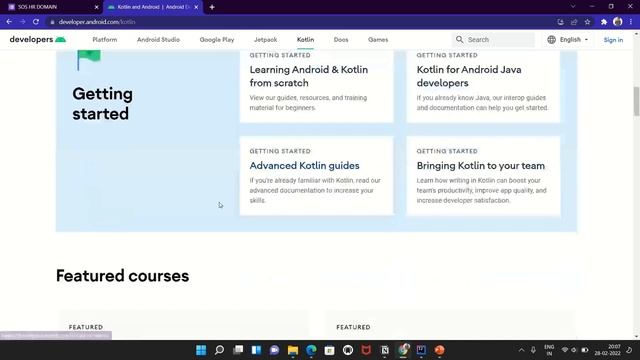The image size is (640, 360).
Task: Click the page vertical scrollbar thumb
Action: (x=636, y=101)
